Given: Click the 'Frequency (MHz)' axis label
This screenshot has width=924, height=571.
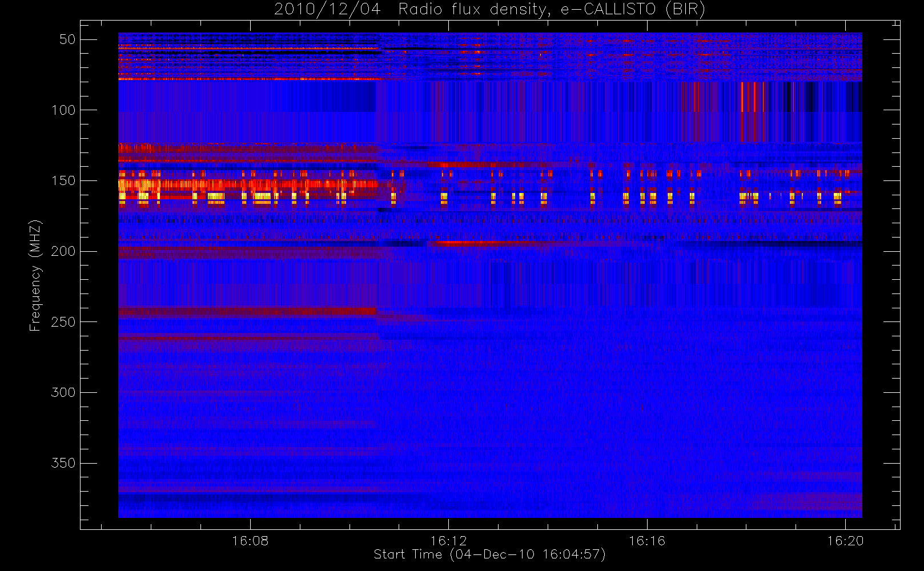Looking at the screenshot, I should (x=35, y=275).
